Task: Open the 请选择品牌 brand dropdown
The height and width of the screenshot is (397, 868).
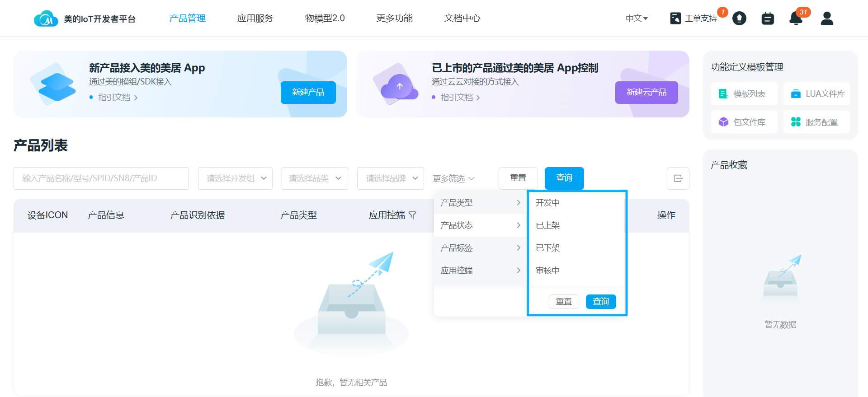Action: (390, 178)
